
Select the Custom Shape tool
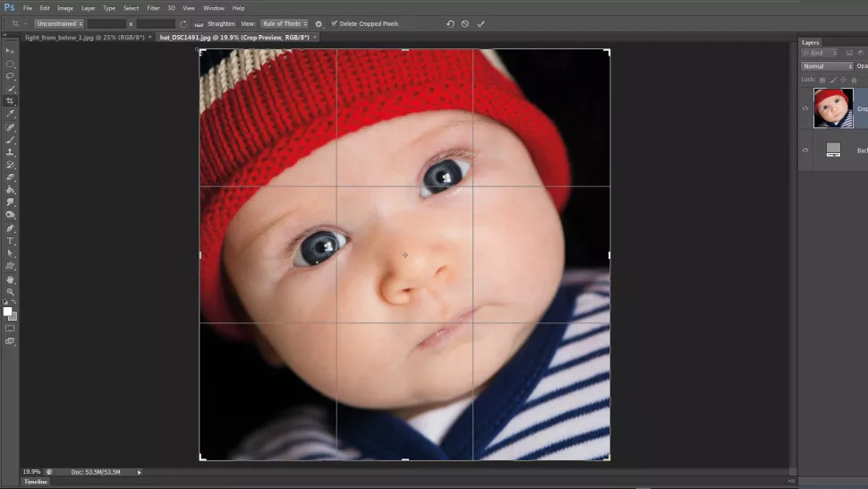point(10,266)
